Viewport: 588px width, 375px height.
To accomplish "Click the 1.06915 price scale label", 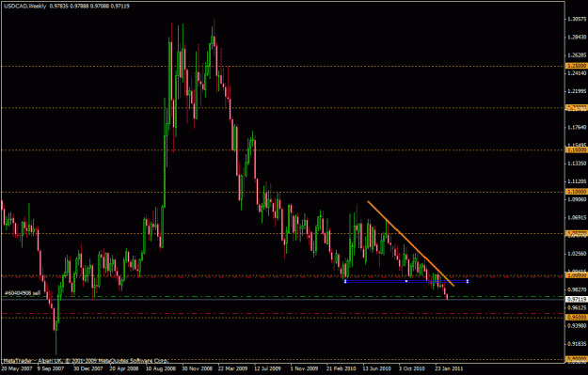I will tap(577, 218).
